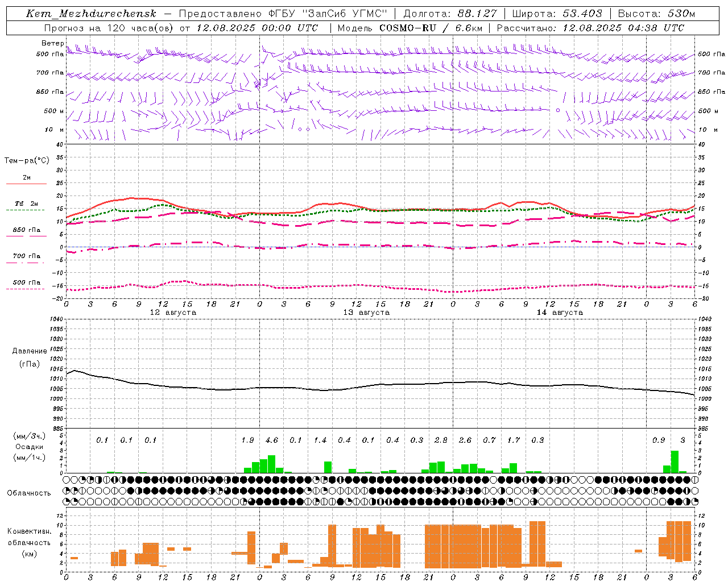Click the (мм/3ч.) precipitation unit label
The image size is (728, 582).
pos(30,436)
